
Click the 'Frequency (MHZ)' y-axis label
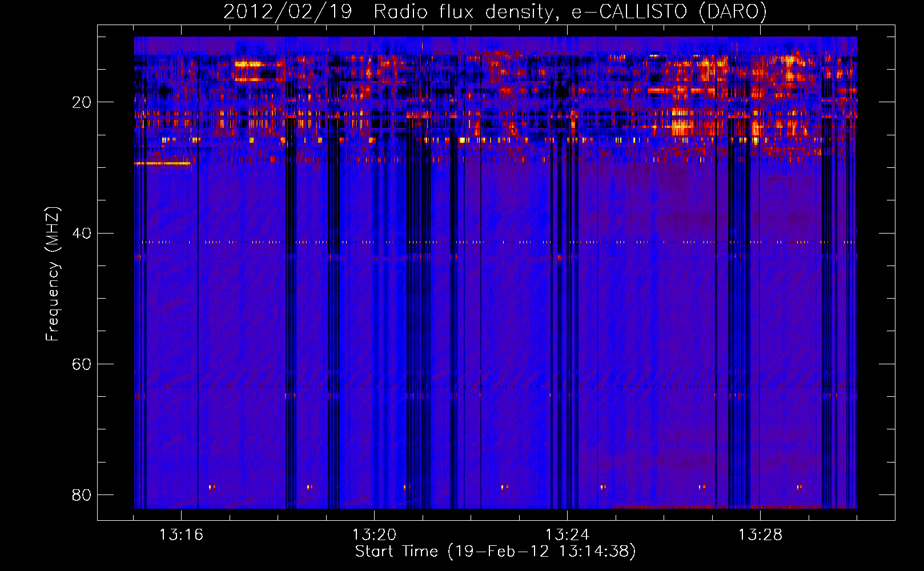click(x=53, y=274)
